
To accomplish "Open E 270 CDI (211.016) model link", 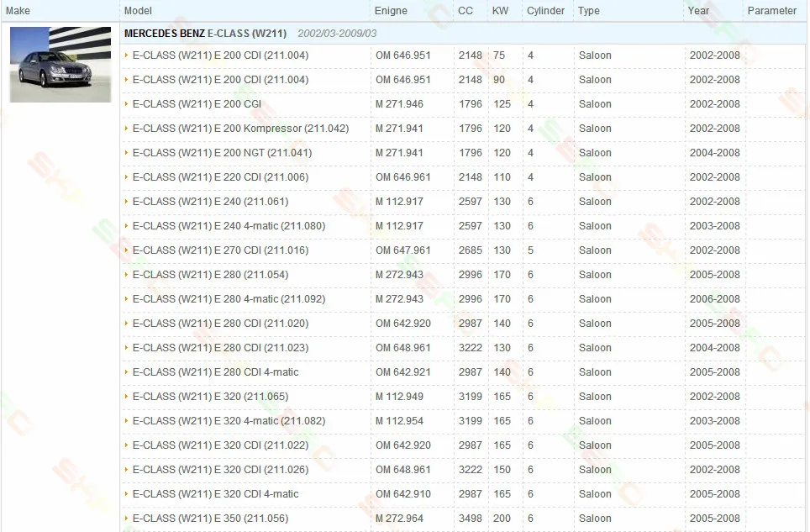I will coord(221,250).
